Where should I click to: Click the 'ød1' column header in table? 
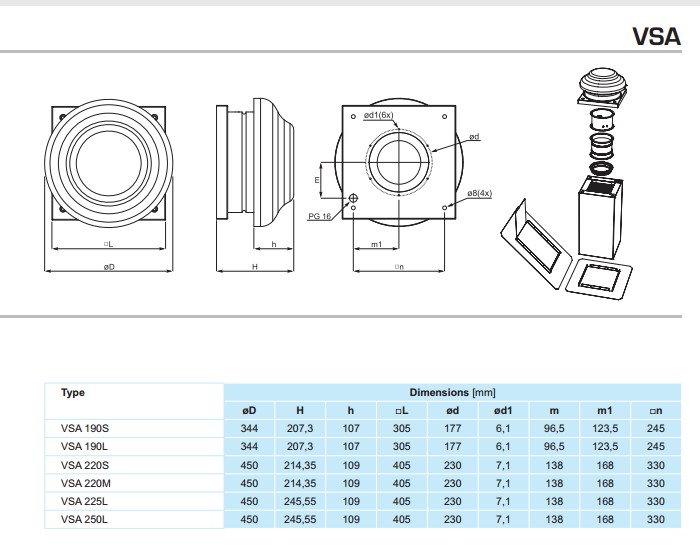(x=503, y=410)
